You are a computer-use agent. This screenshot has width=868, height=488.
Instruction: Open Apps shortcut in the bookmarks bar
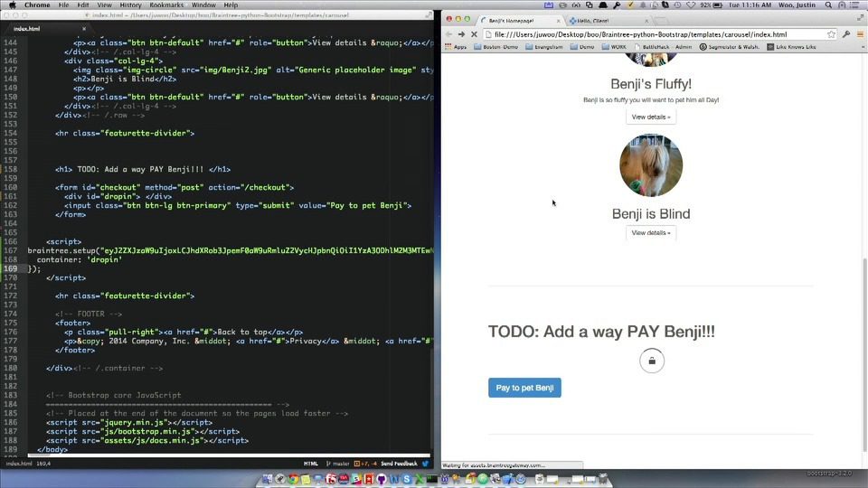(456, 47)
